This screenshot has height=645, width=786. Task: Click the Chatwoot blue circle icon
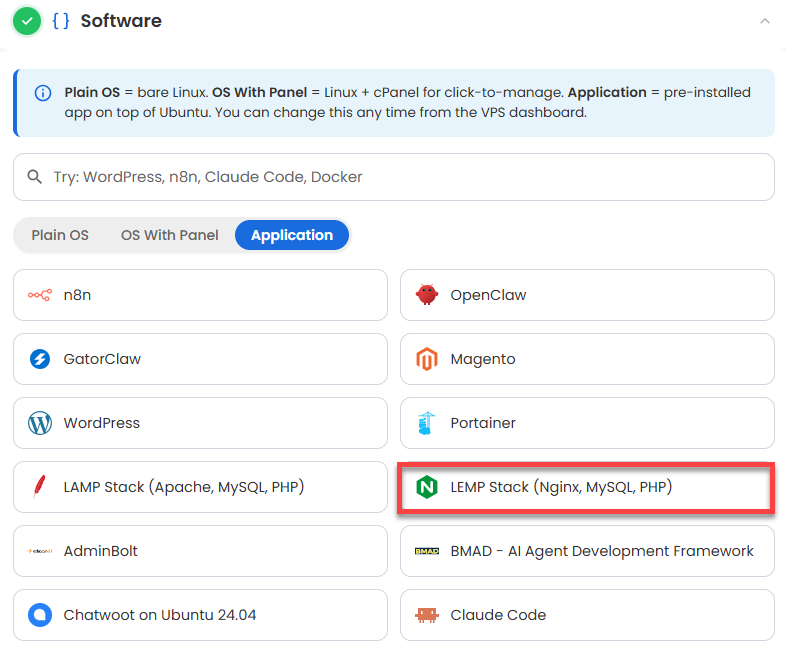click(40, 615)
